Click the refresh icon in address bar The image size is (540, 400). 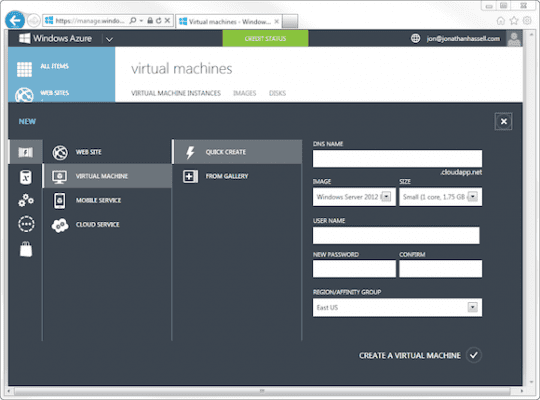coord(158,21)
